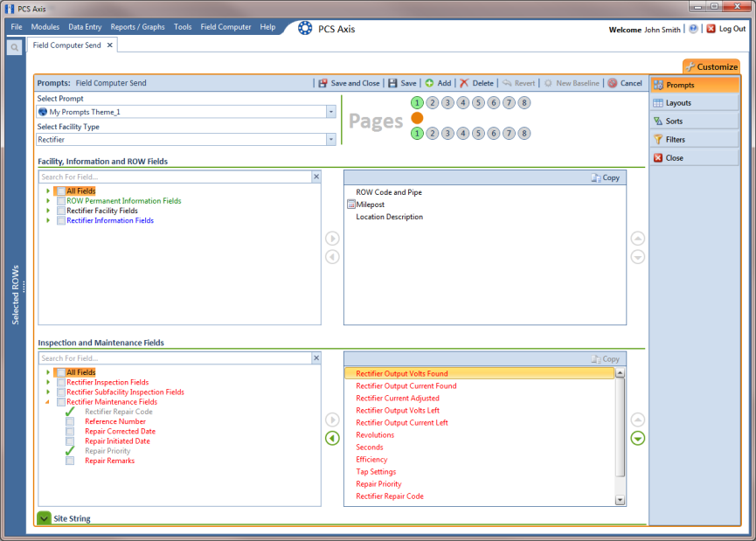Click the move-down arrow beside ROW Code list
The height and width of the screenshot is (541, 756).
tap(637, 257)
